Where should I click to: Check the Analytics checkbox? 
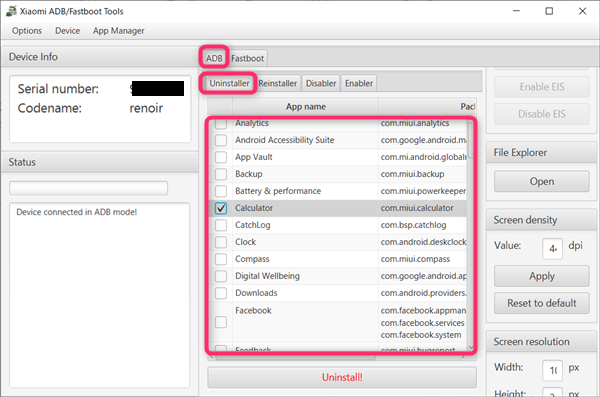221,124
